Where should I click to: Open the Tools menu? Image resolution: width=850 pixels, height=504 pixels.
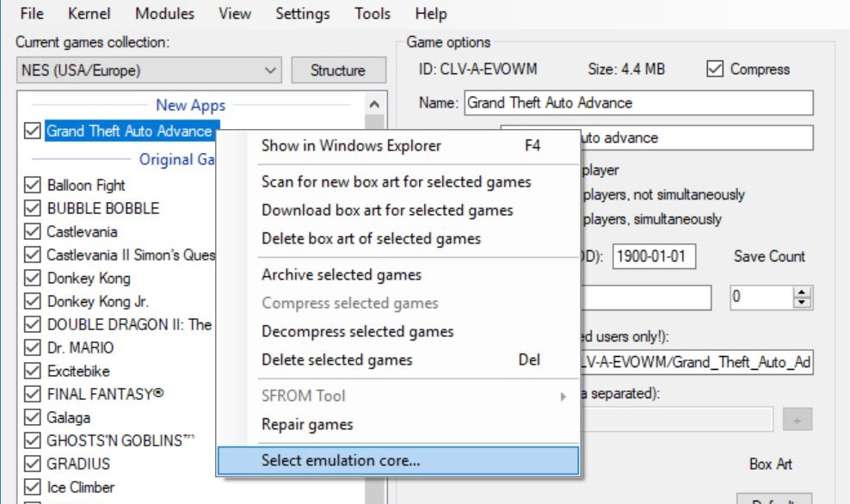372,13
